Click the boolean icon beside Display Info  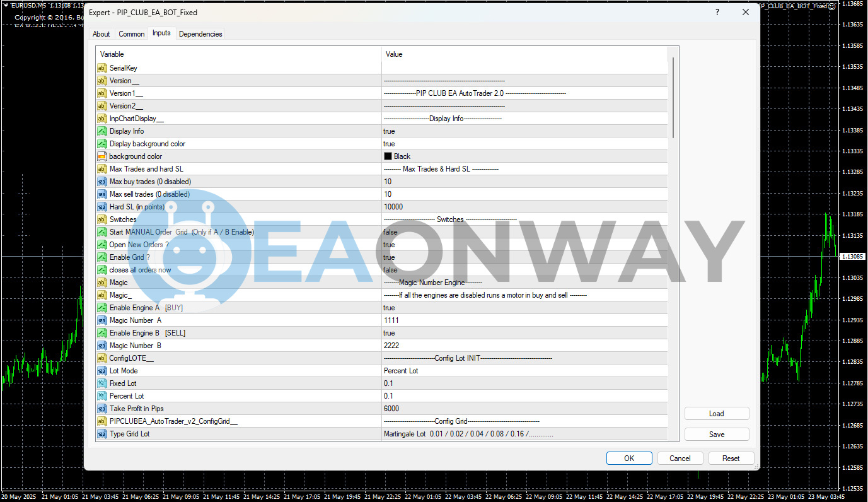[101, 131]
